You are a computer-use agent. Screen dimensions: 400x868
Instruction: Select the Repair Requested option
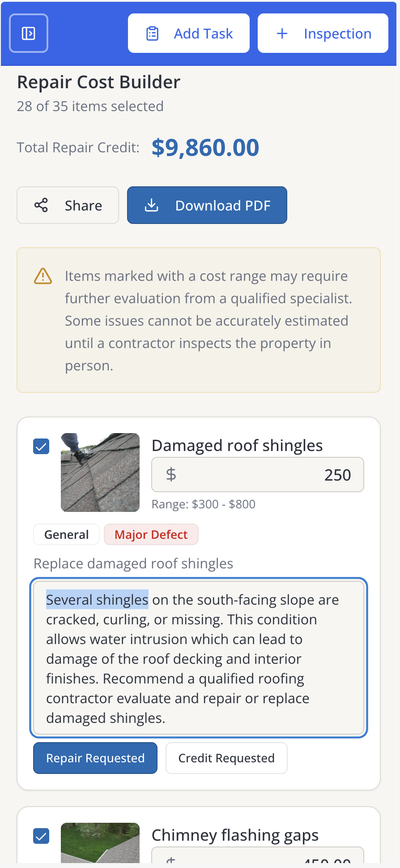[x=95, y=758]
